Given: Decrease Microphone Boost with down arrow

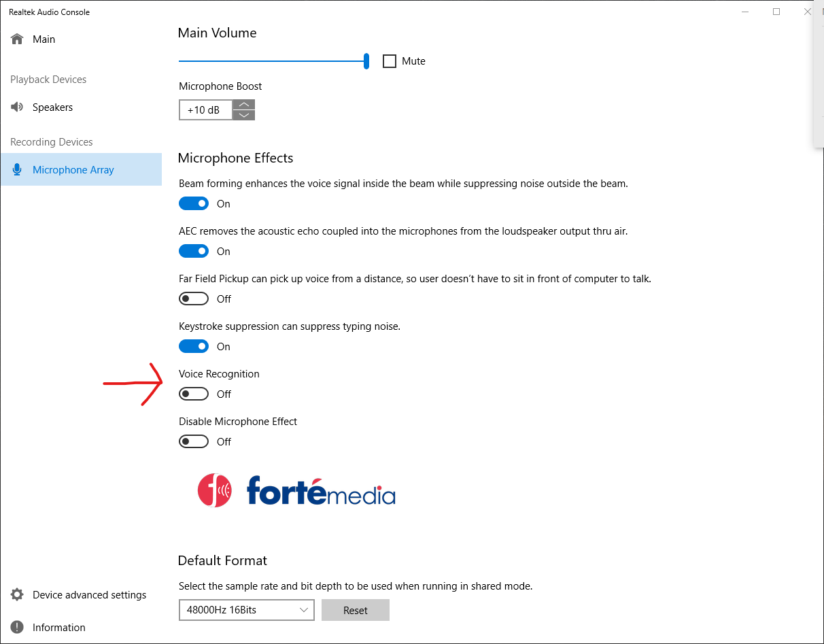Looking at the screenshot, I should (x=244, y=115).
